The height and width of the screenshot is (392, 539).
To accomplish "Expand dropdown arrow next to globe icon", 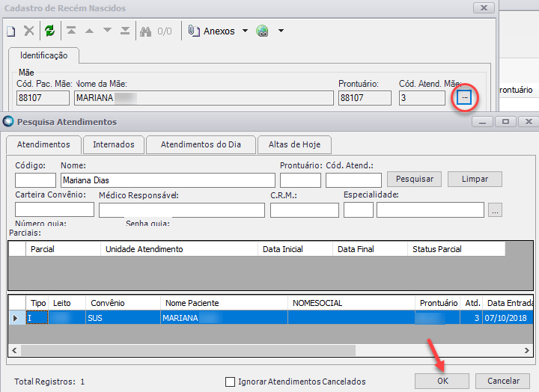I will (281, 31).
